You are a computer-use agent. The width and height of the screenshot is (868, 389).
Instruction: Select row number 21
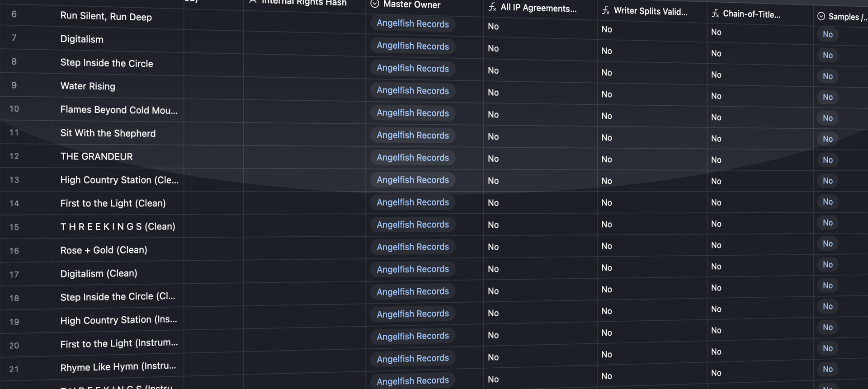pos(14,369)
